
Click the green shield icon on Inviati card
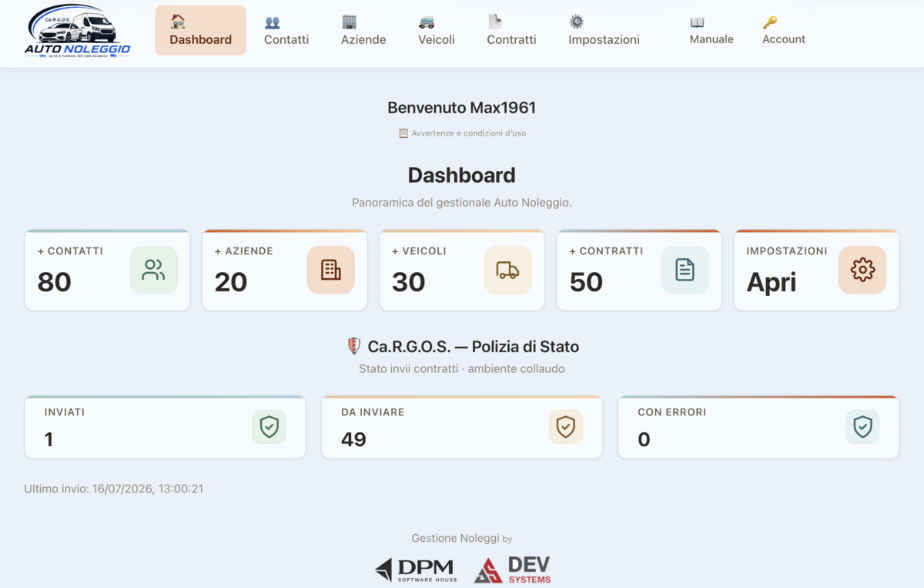[x=269, y=427]
